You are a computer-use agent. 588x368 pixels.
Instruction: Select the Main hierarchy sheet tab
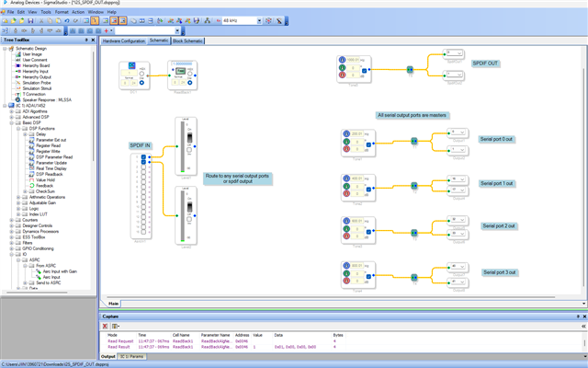pyautogui.click(x=113, y=304)
